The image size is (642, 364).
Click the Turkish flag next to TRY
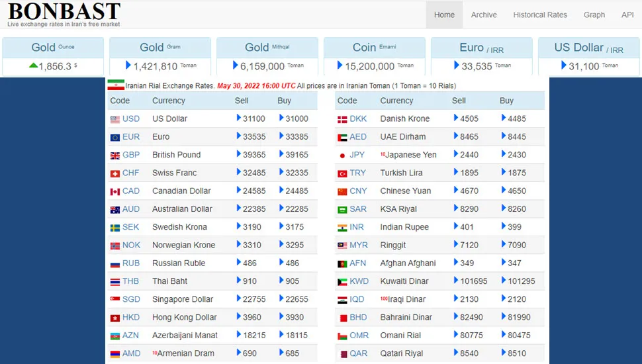click(x=342, y=173)
